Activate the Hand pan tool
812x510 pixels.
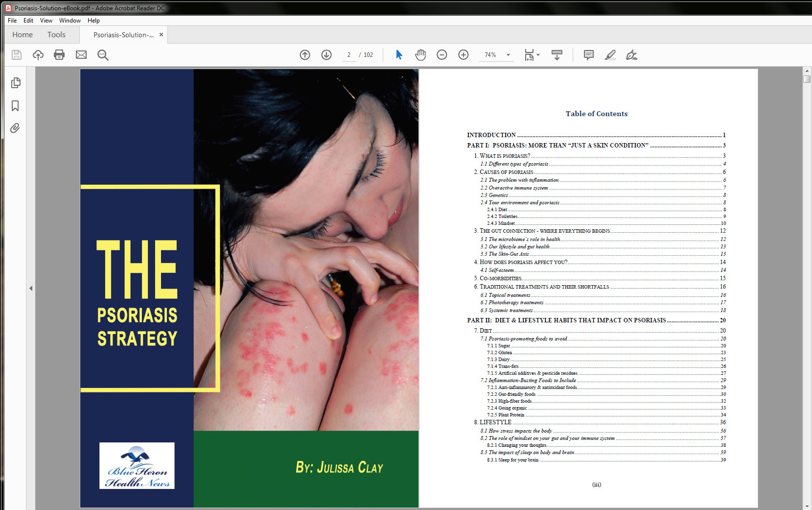[x=420, y=55]
